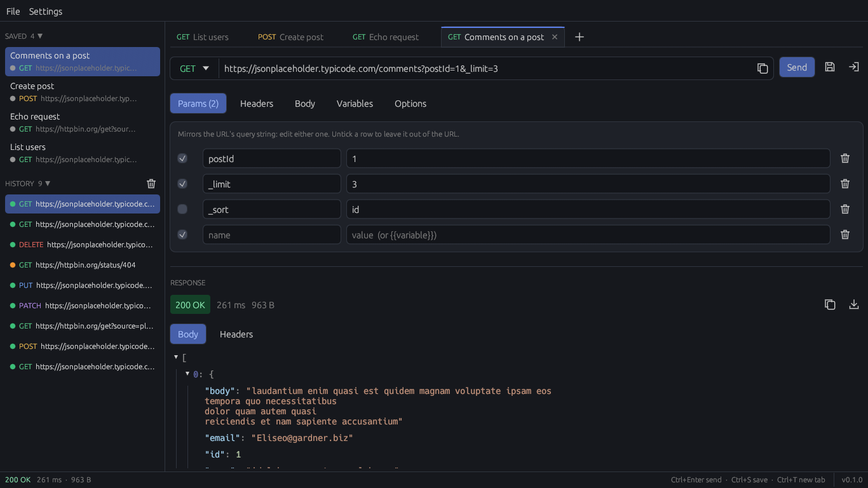Copy the request URL with copy icon
Image resolution: width=868 pixels, height=488 pixels.
763,68
